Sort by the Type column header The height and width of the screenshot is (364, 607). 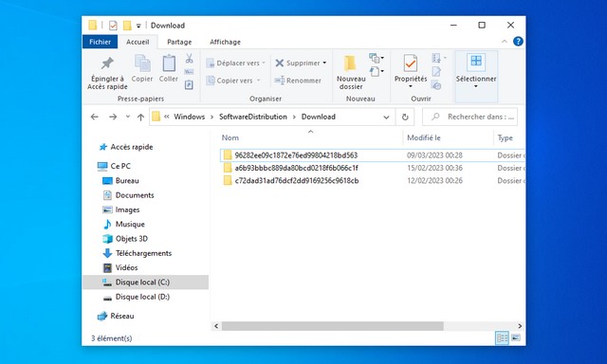click(505, 137)
